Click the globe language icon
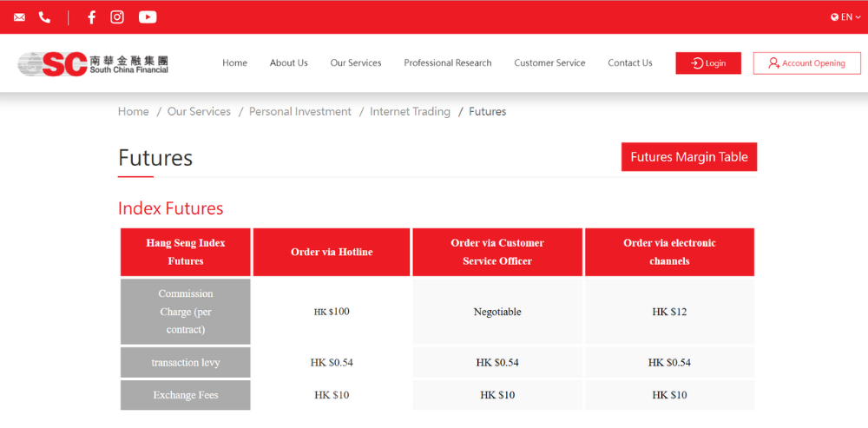 [x=835, y=17]
